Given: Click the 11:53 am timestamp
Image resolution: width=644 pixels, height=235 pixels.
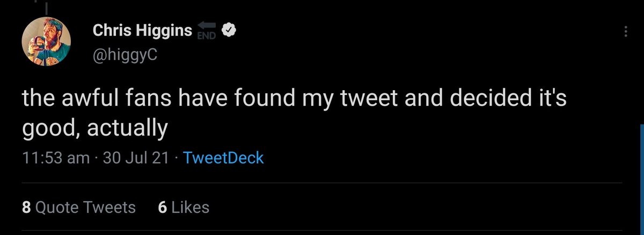Looking at the screenshot, I should (56, 158).
